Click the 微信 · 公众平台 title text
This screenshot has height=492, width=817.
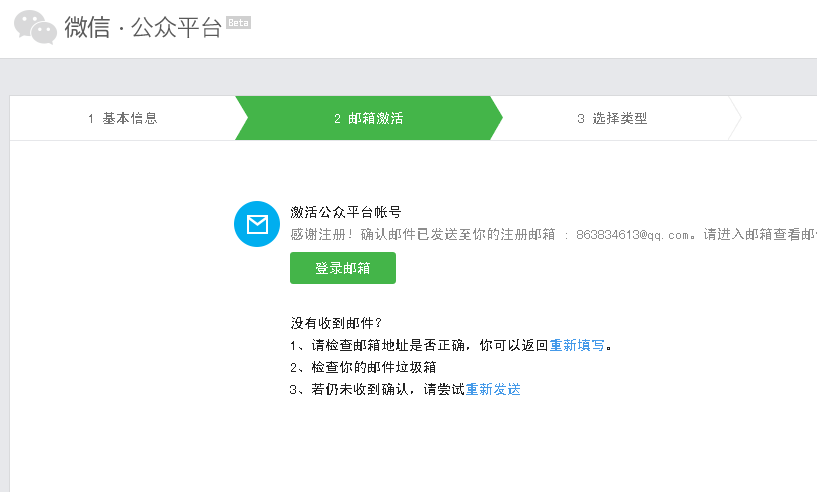pyautogui.click(x=142, y=28)
